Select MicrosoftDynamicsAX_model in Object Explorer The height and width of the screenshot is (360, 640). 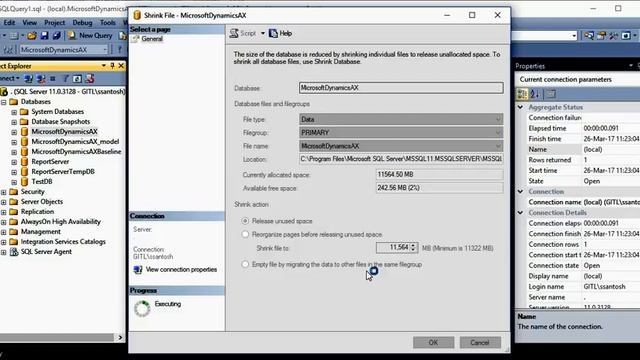pos(75,142)
